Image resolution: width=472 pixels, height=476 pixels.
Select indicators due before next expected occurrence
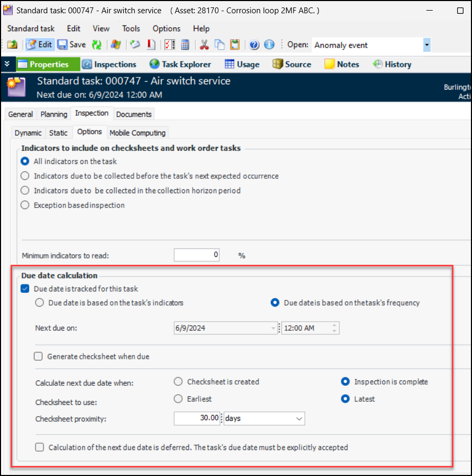(x=25, y=176)
